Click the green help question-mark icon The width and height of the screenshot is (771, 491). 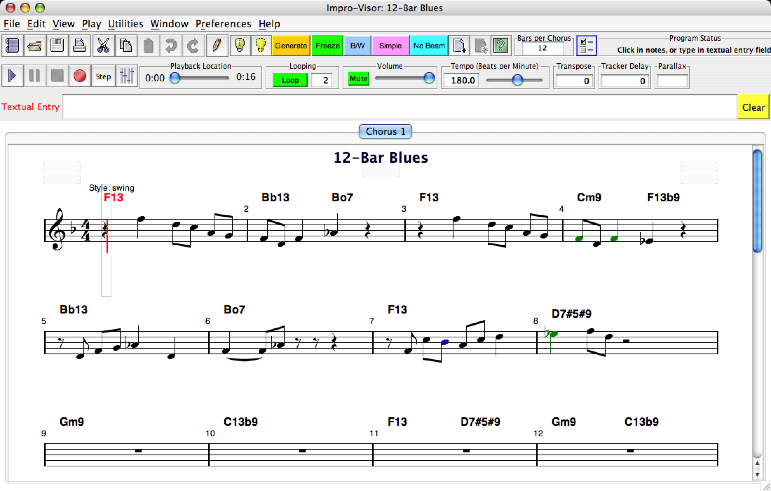tap(501, 45)
